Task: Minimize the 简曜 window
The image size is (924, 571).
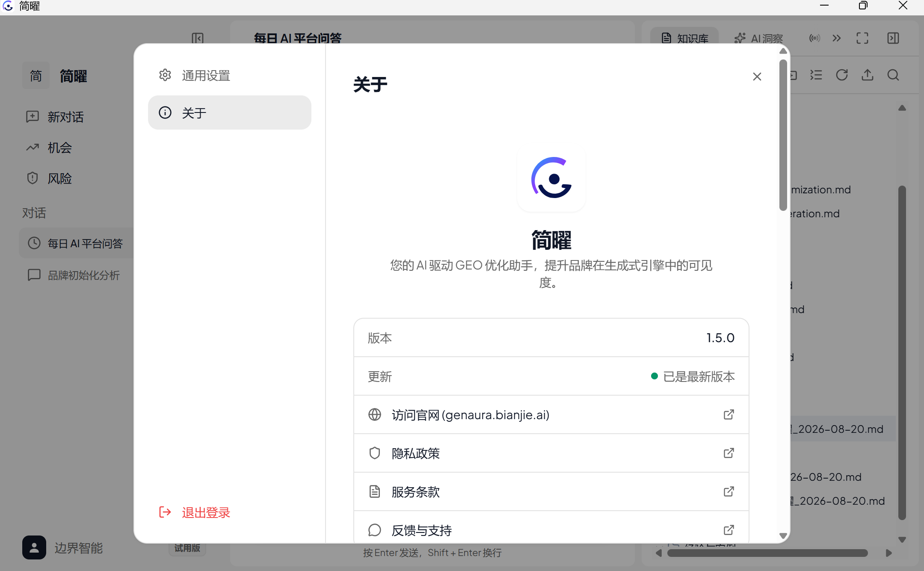Action: (x=824, y=6)
